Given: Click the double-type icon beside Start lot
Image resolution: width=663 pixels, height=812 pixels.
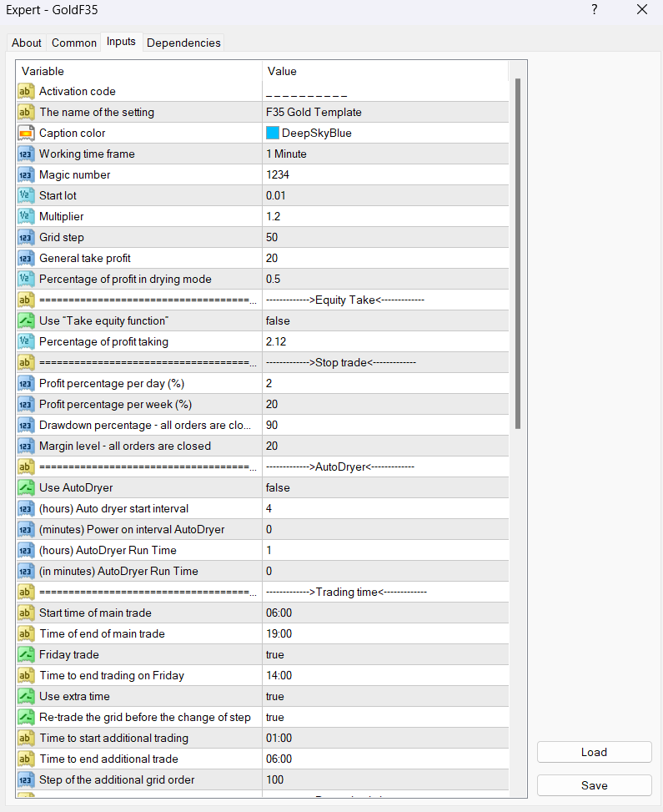Looking at the screenshot, I should (26, 196).
